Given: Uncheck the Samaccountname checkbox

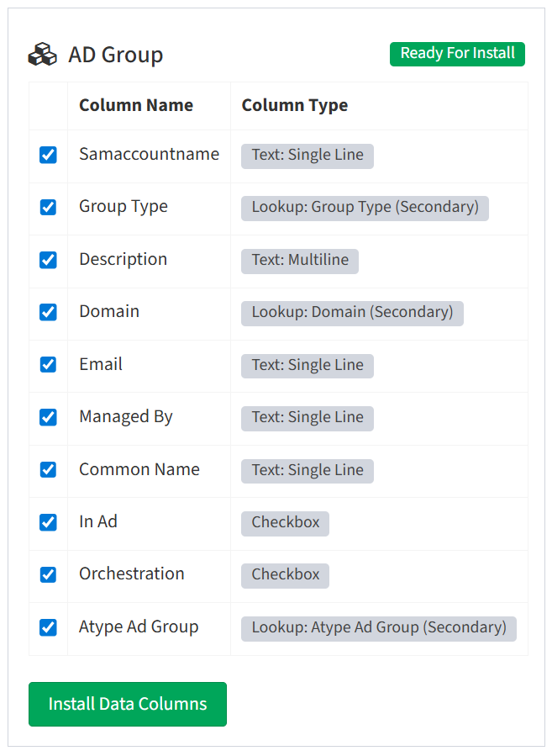Looking at the screenshot, I should (48, 155).
